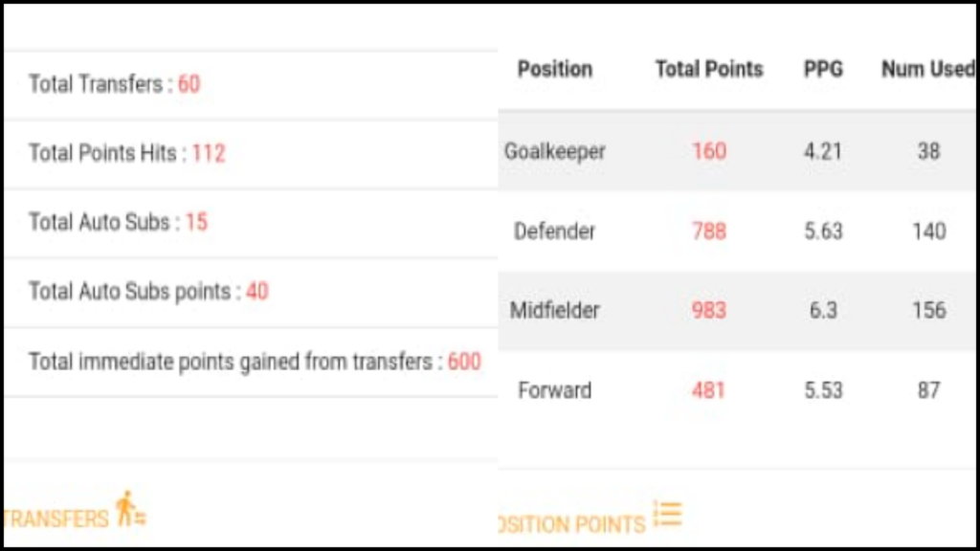Sort by the PPG column header
This screenshot has height=551, width=980.
pos(823,69)
